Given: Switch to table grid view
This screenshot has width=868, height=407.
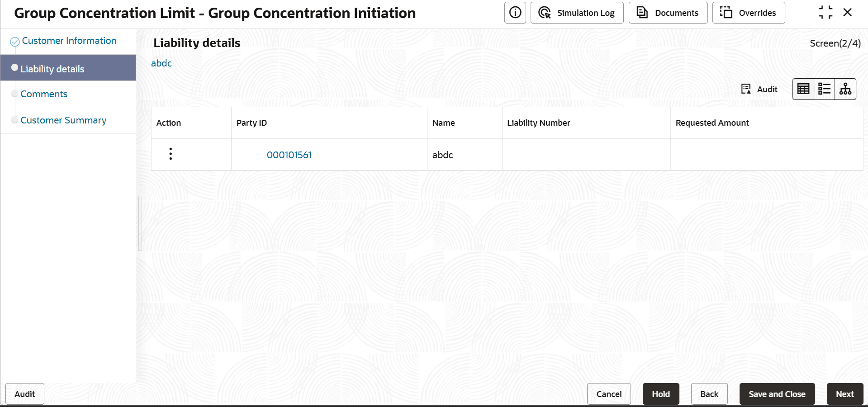Looking at the screenshot, I should click(x=803, y=89).
